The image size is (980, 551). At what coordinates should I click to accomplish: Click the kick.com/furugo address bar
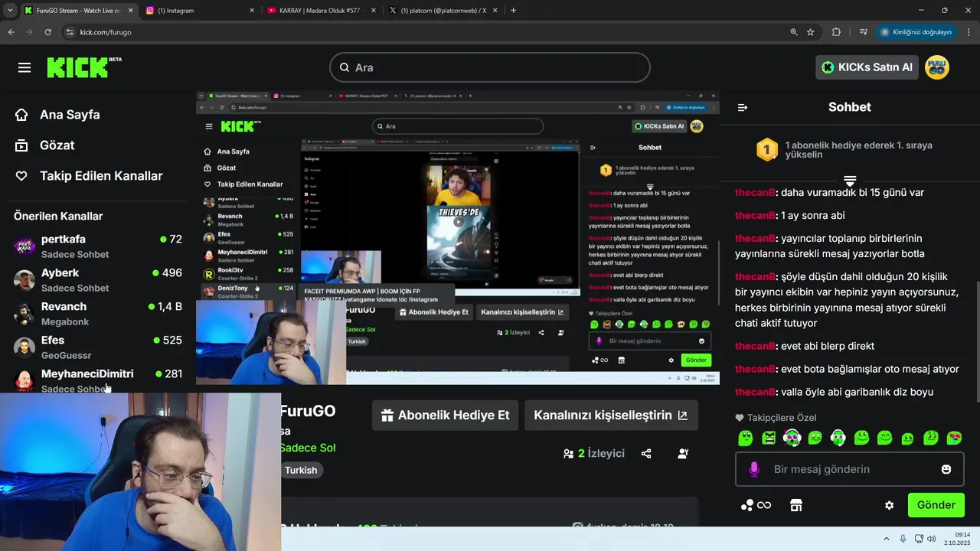coord(429,32)
